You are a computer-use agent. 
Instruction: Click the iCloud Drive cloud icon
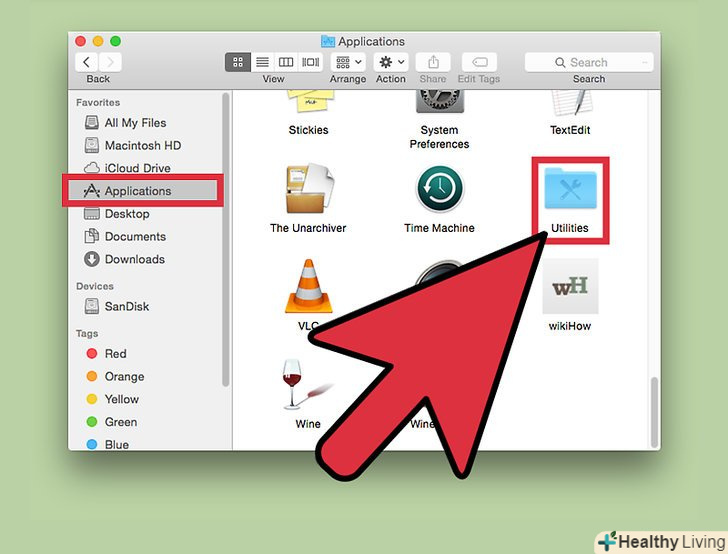click(92, 168)
